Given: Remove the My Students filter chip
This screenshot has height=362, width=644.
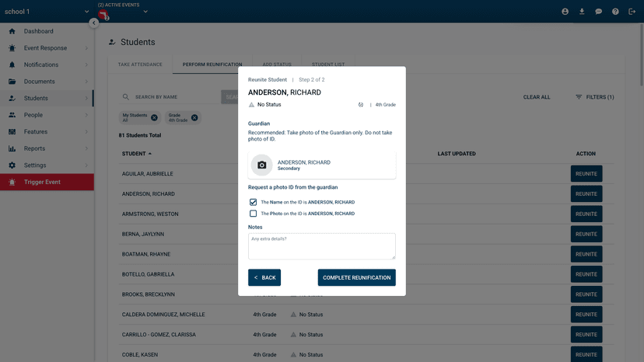Looking at the screenshot, I should 154,118.
